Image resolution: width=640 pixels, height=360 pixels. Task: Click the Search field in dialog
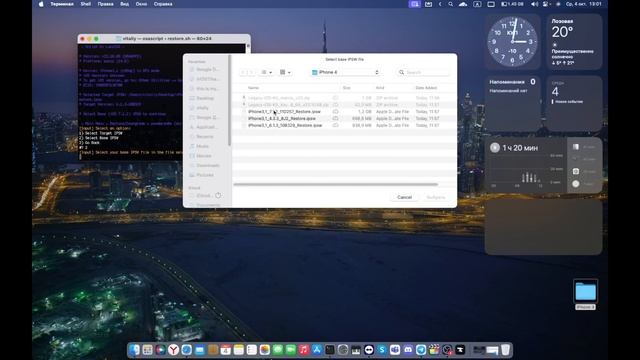(x=423, y=72)
